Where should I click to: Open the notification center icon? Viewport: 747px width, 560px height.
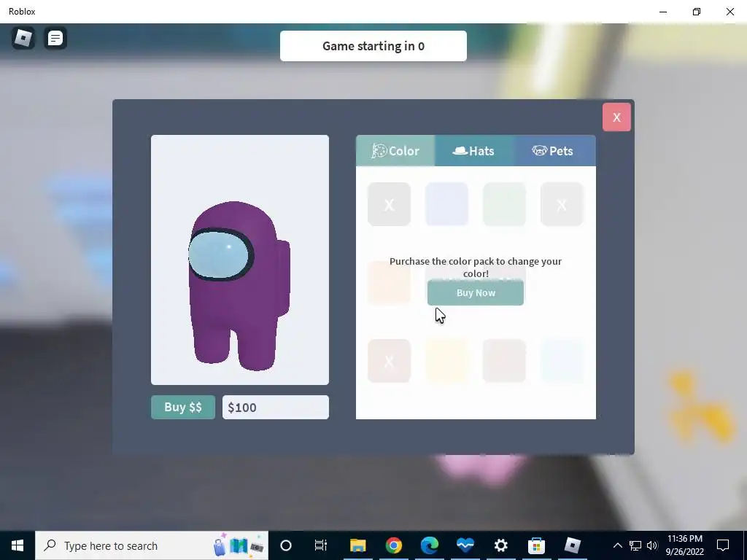pyautogui.click(x=723, y=545)
